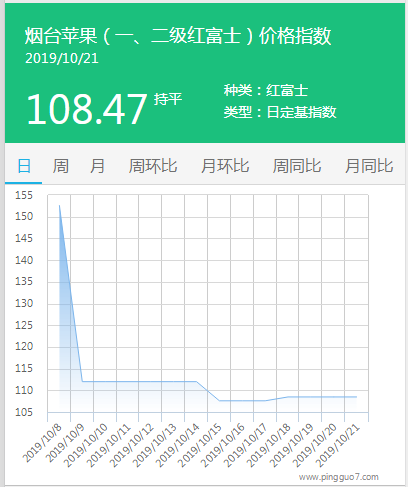408x487 pixels.
Task: Click the x-axis label 2019/10/9
Action: pyautogui.click(x=65, y=443)
